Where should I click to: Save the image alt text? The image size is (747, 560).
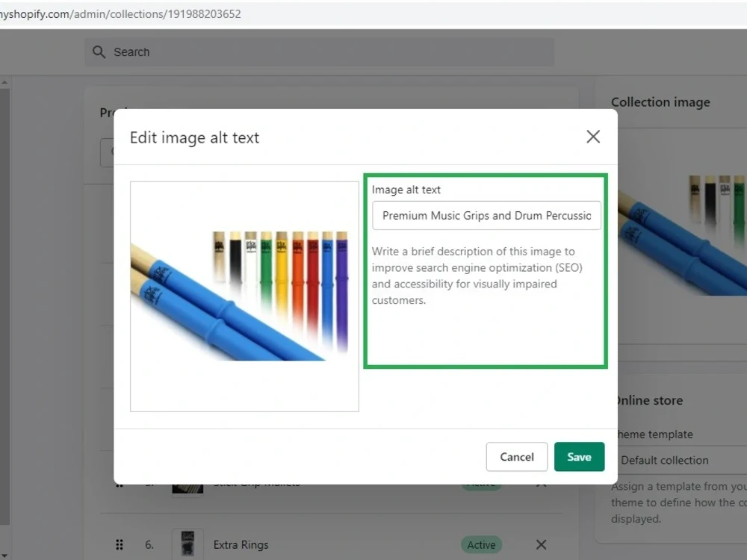(x=579, y=457)
